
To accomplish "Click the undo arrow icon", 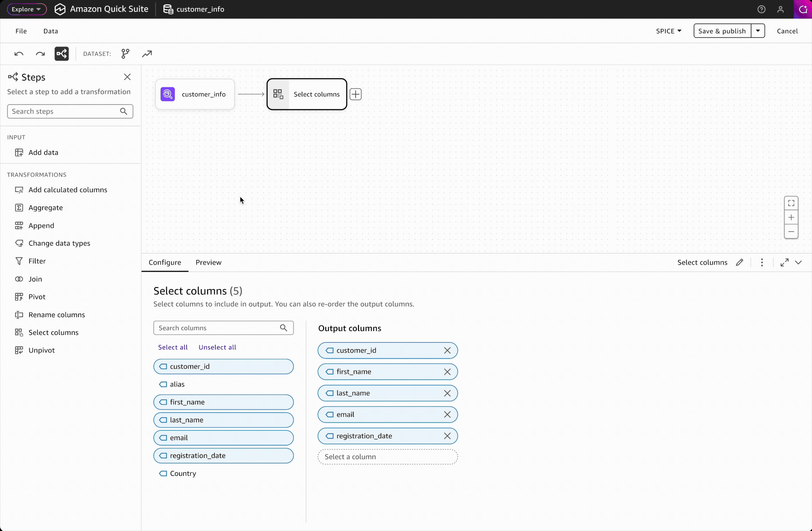I will tap(19, 54).
